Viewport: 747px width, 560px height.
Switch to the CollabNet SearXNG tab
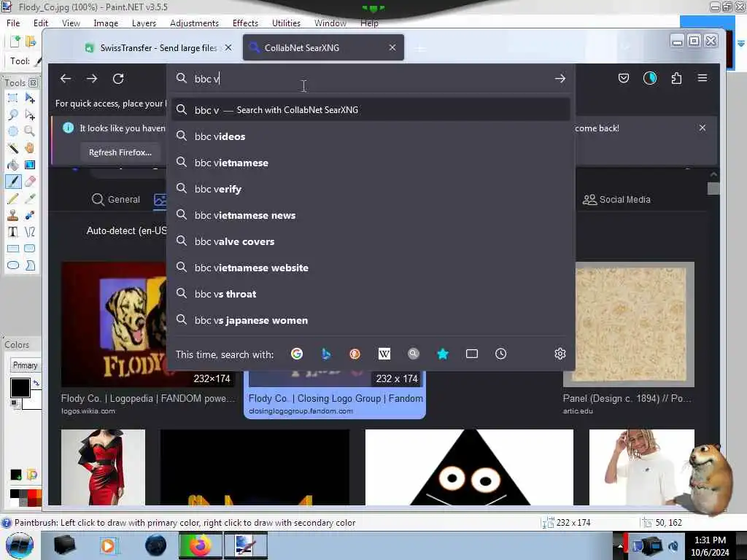tap(323, 47)
